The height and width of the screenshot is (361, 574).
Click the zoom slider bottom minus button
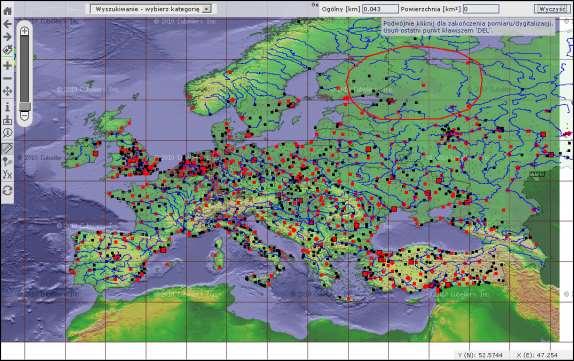click(24, 116)
